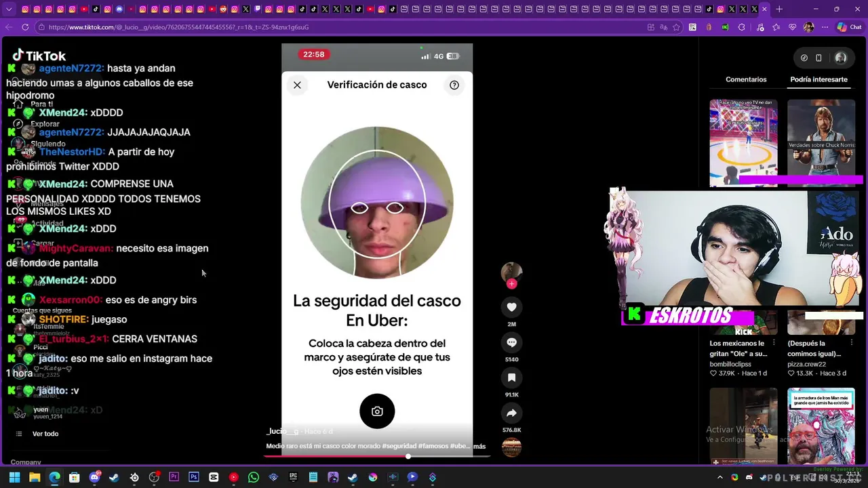The width and height of the screenshot is (868, 488).
Task: Close the active TikTok browser tab
Action: tap(765, 9)
